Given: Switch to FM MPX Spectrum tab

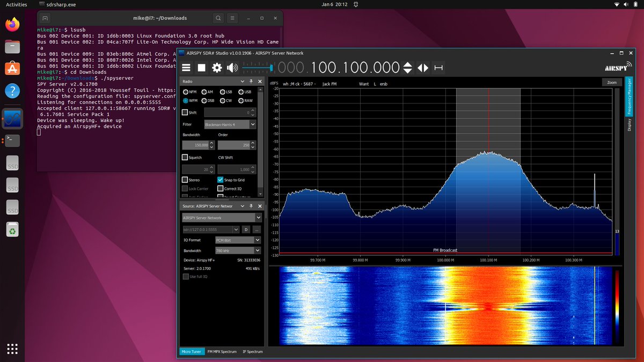Looking at the screenshot, I should 222,352.
